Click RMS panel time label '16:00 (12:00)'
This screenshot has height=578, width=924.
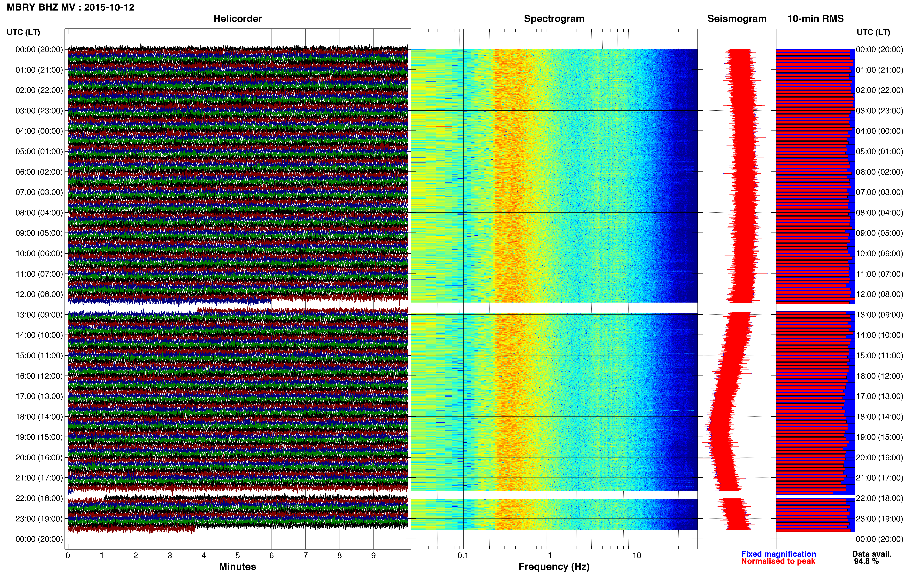coord(880,376)
